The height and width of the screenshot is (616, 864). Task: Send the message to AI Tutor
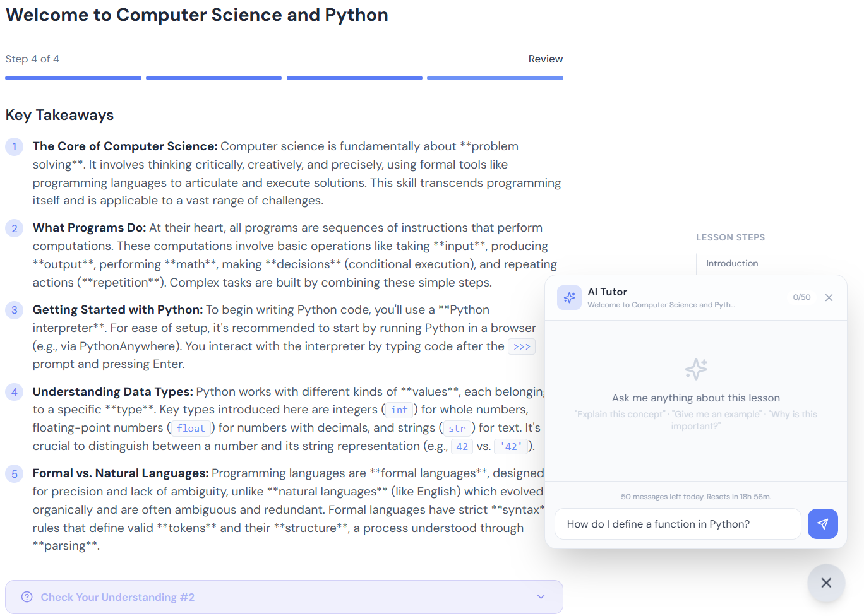tap(822, 524)
